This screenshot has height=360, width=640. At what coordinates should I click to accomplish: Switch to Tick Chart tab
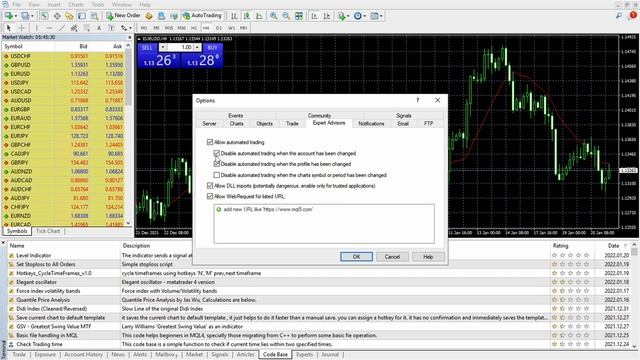click(x=48, y=231)
